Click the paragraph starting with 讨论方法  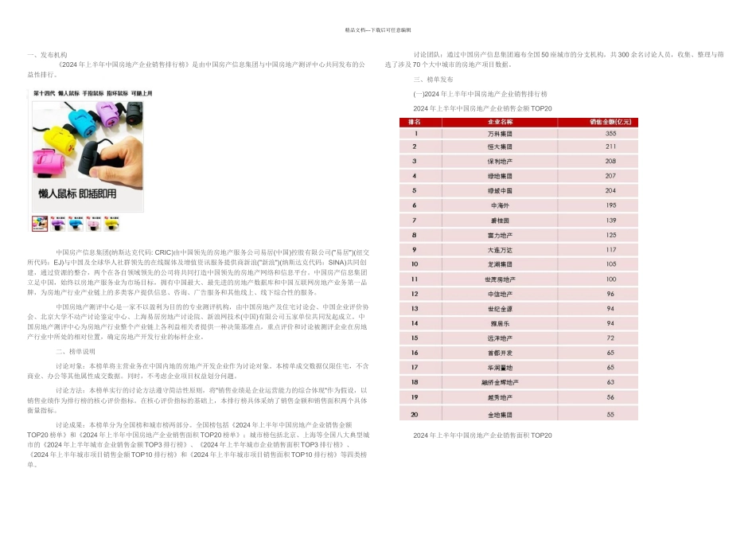[x=198, y=400]
